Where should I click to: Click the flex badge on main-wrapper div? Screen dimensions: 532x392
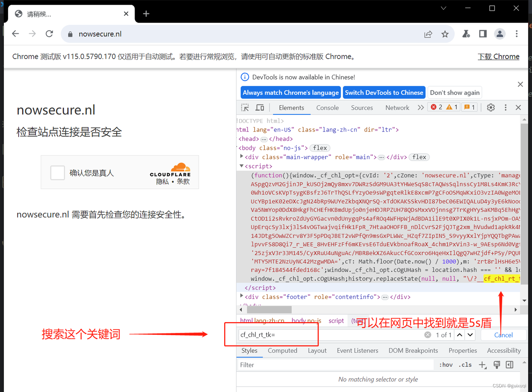419,157
